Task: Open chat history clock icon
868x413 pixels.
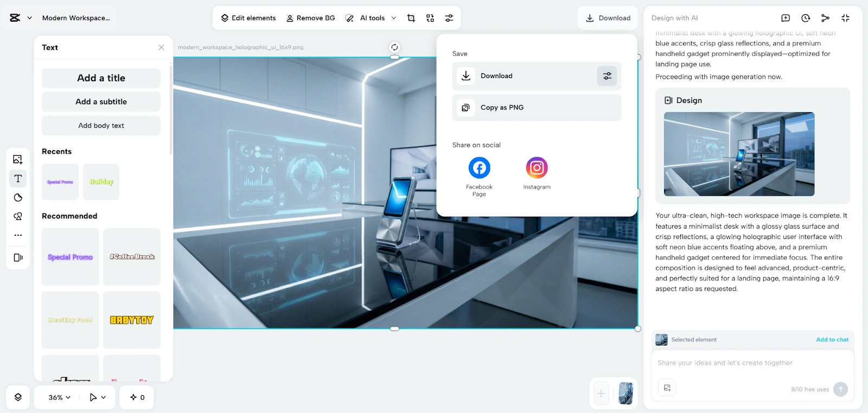Action: 806,18
